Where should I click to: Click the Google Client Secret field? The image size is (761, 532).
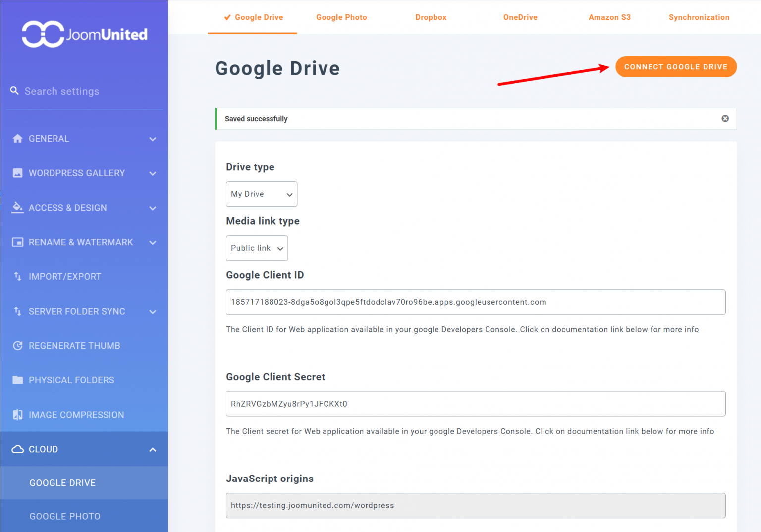pyautogui.click(x=476, y=404)
